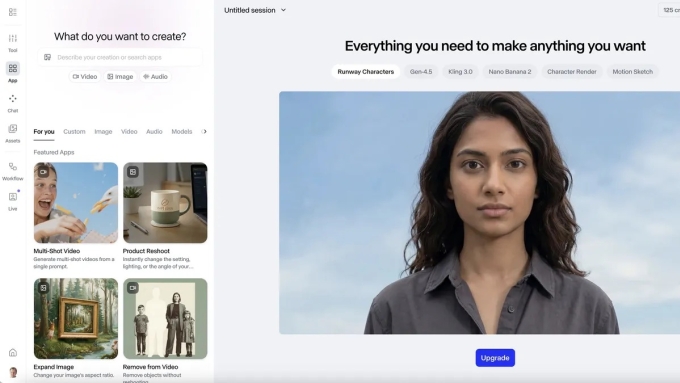Choose the Nano Banana 2 pill

point(510,72)
